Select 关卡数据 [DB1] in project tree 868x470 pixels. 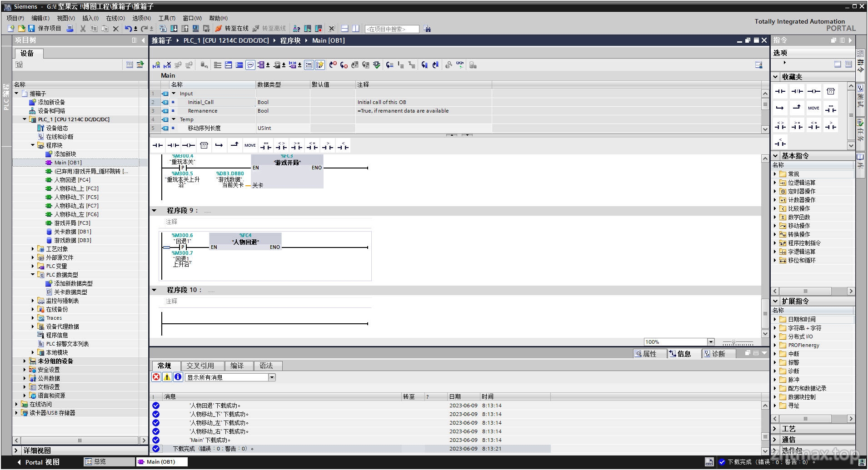point(69,232)
